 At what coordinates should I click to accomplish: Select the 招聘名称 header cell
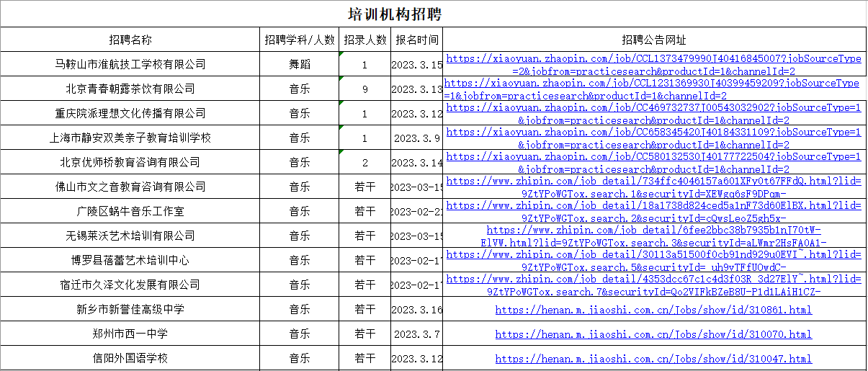(x=130, y=40)
